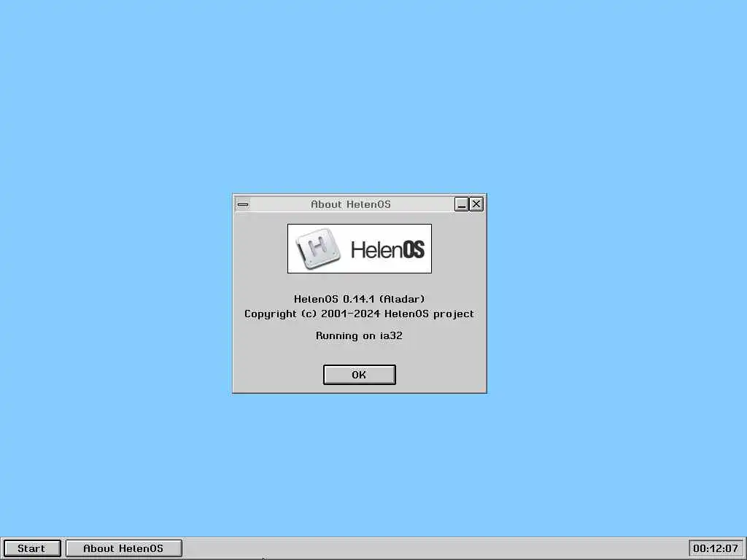This screenshot has width=747, height=560.
Task: Open the Start menu in the taskbar
Action: 32,548
